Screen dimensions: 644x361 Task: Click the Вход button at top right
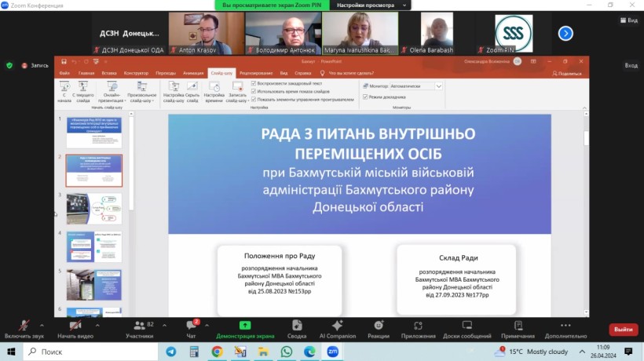coord(631,66)
